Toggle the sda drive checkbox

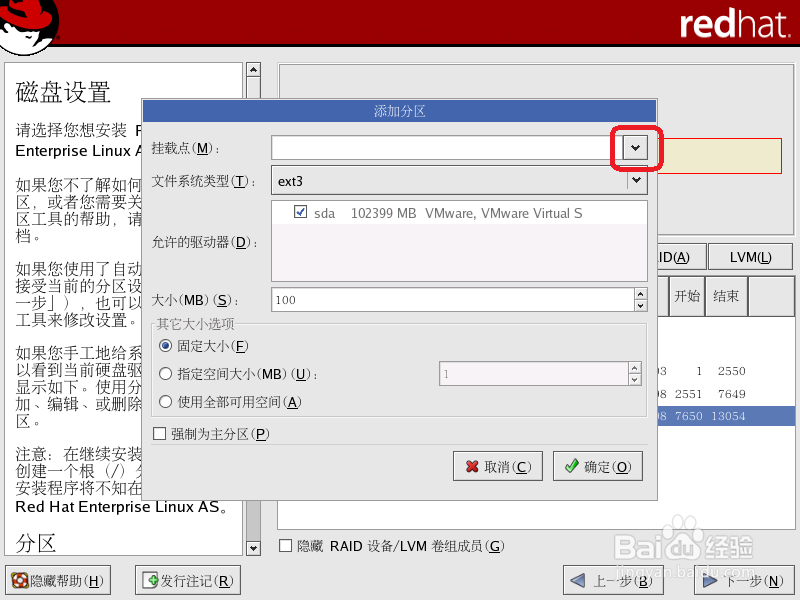tap(301, 211)
